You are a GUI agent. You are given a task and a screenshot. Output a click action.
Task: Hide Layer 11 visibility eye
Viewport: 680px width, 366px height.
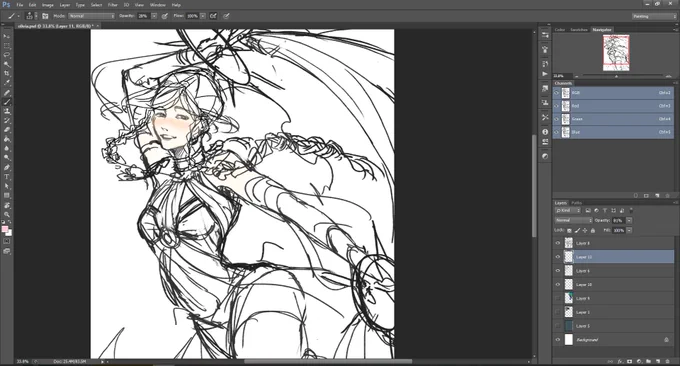[x=558, y=257]
